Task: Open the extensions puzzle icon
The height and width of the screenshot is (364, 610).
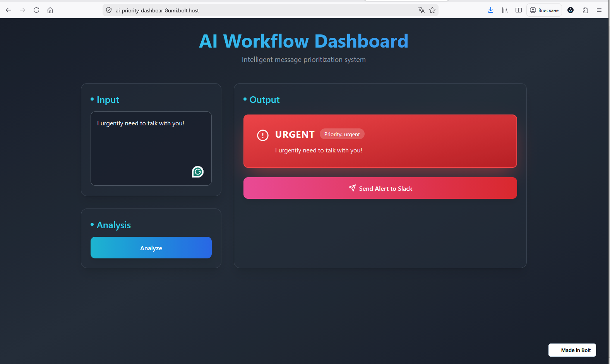Action: tap(585, 10)
